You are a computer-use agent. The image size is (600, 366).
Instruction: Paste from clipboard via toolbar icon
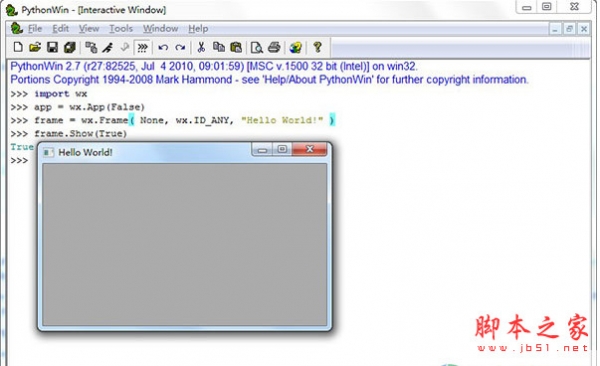click(x=236, y=47)
